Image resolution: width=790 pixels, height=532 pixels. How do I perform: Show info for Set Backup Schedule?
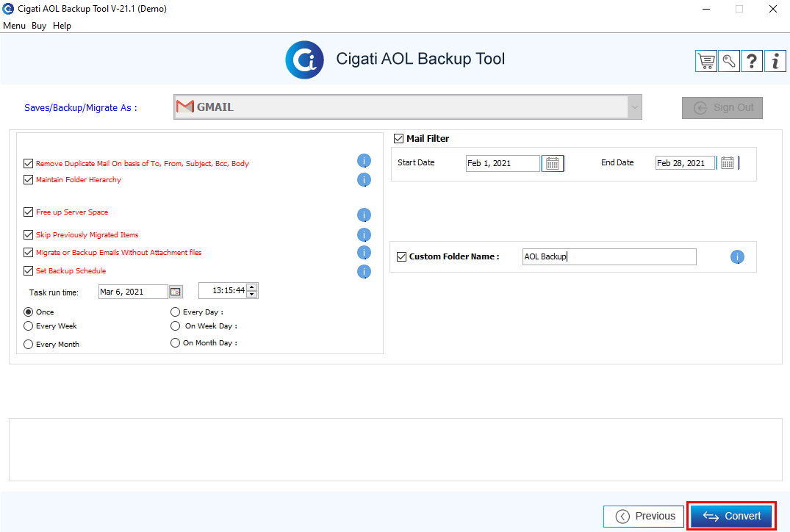coord(364,272)
